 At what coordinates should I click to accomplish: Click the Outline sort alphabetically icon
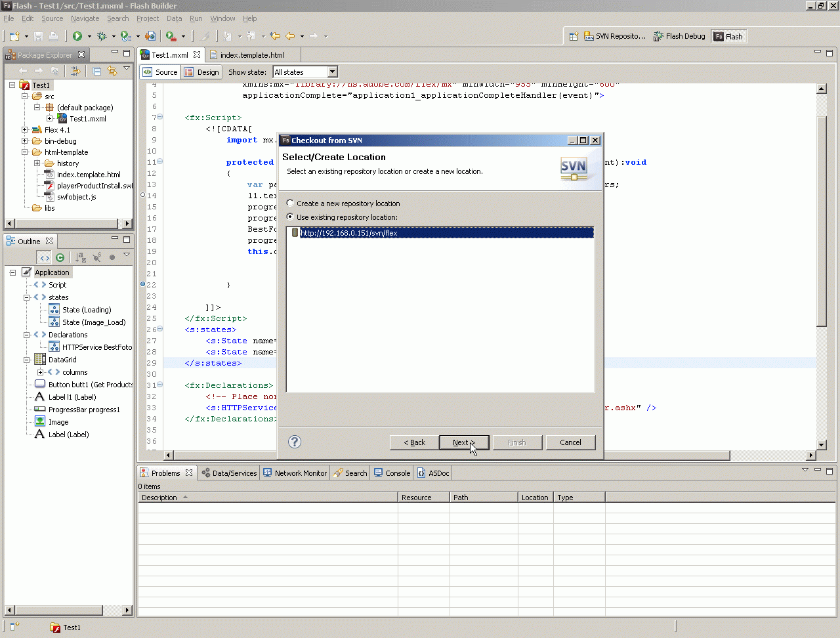point(81,257)
